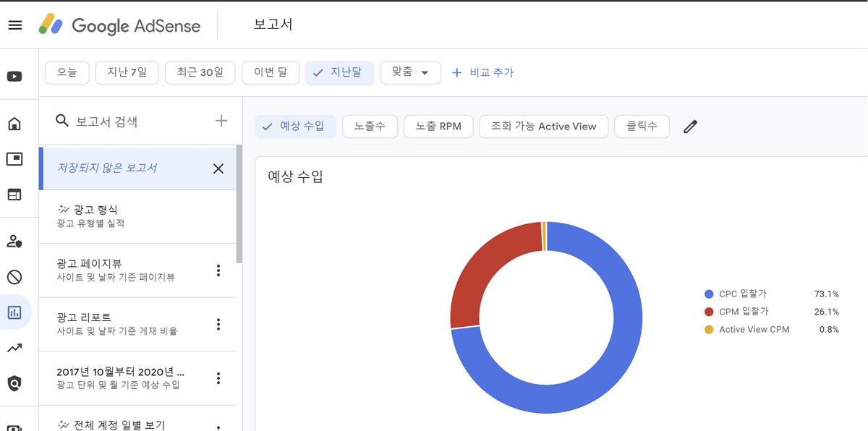The image size is (868, 431).
Task: Select the 이번 달 date range
Action: click(271, 72)
